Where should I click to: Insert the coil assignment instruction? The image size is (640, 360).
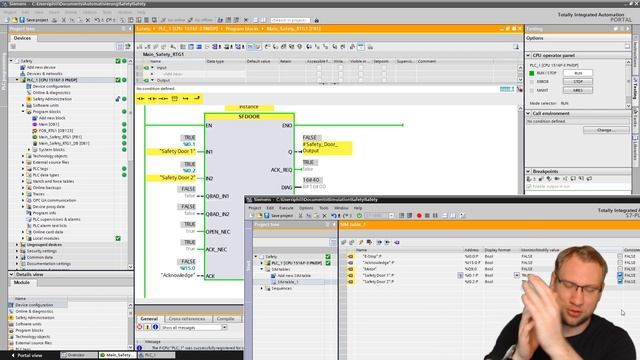163,98
